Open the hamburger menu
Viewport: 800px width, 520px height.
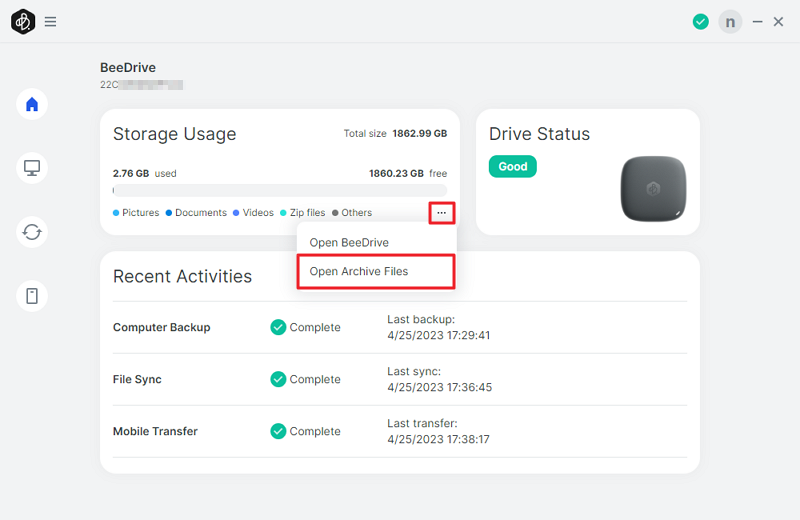pyautogui.click(x=50, y=21)
